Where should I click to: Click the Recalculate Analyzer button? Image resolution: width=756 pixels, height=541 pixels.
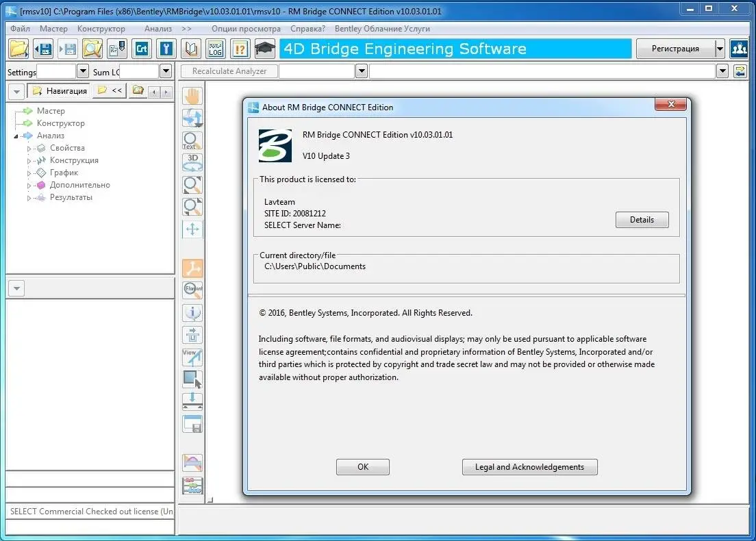(x=229, y=71)
